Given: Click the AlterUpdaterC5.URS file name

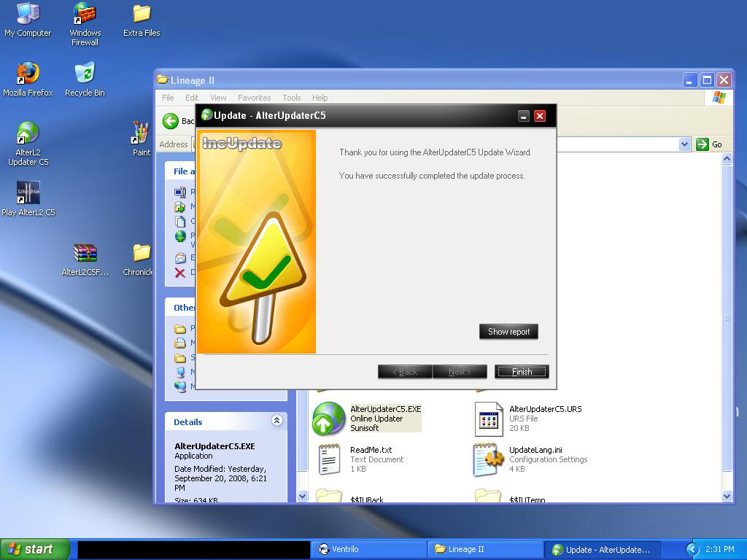Looking at the screenshot, I should click(546, 409).
